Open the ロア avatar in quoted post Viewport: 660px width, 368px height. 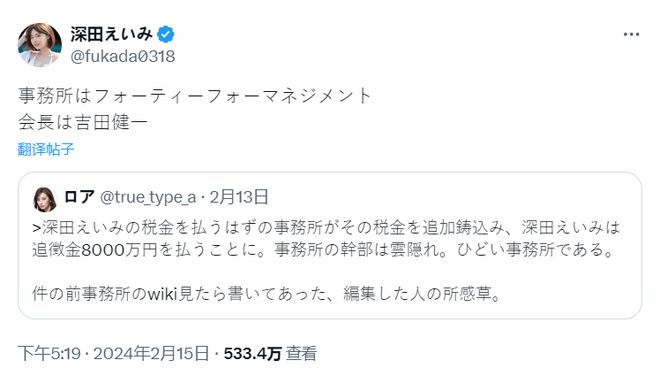45,199
